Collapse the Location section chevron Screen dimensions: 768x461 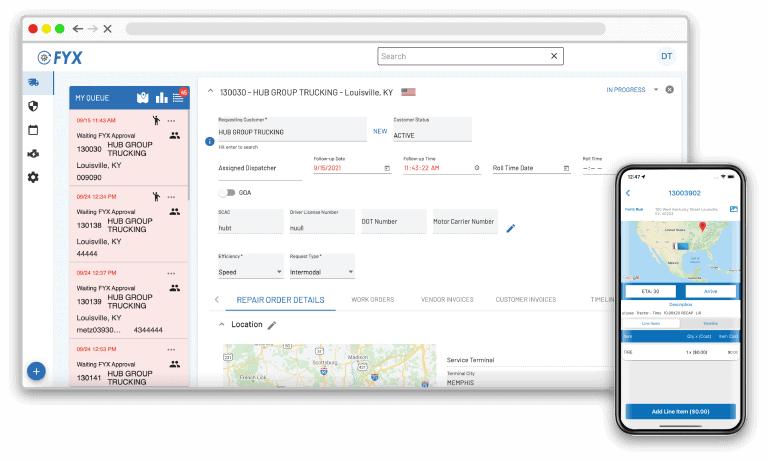[222, 324]
